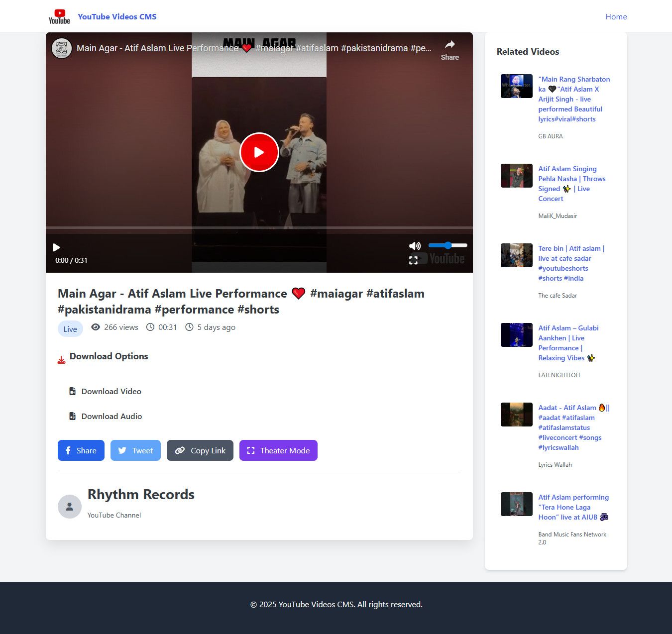This screenshot has height=634, width=672.
Task: Click Band Music Fans Network 2.0 channel name
Action: 572,538
